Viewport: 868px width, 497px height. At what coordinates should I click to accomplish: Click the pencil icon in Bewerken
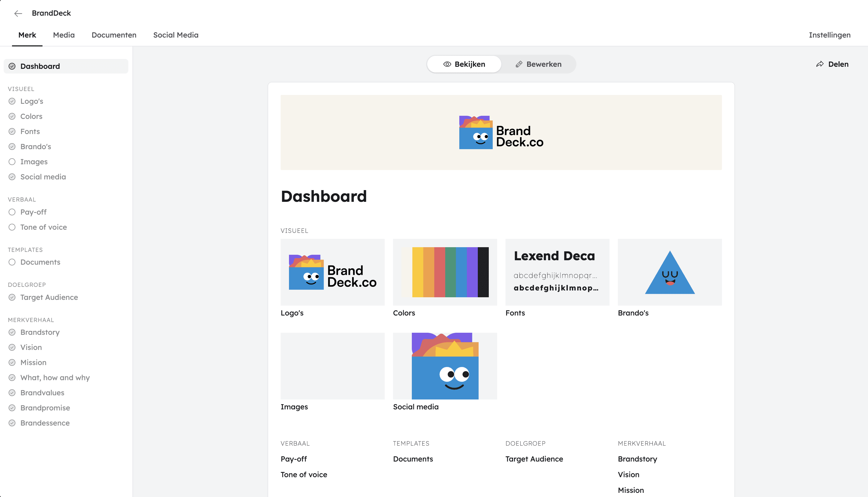(x=519, y=64)
